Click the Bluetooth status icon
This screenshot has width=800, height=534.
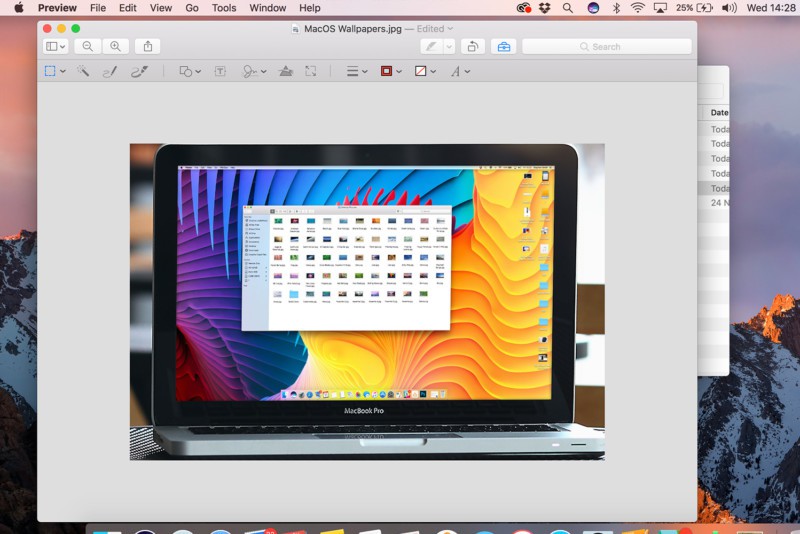[616, 8]
